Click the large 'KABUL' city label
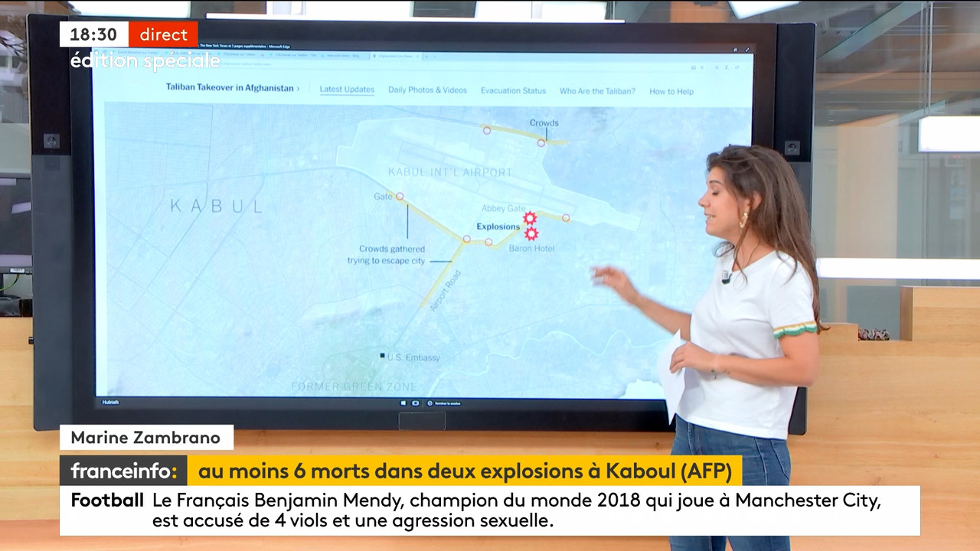Screen dimensions: 980x551 tap(217, 206)
